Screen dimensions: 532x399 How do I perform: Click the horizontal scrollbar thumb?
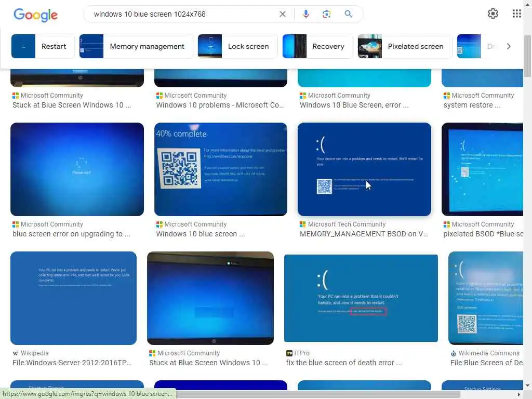tap(318, 394)
